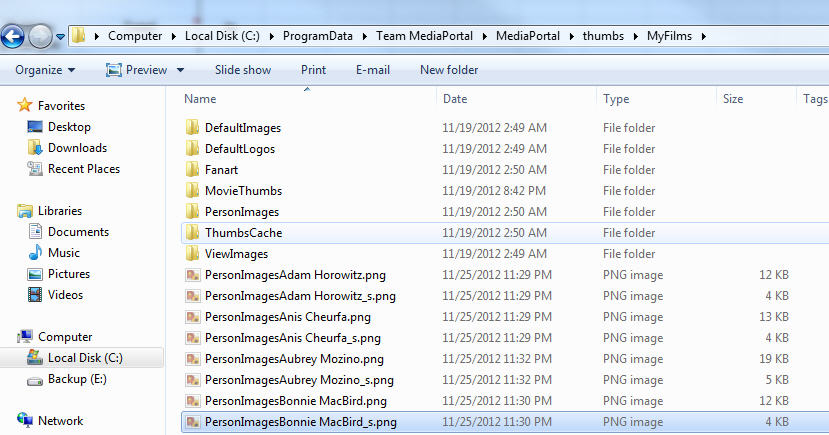The image size is (829, 435).
Task: Click the Back navigation arrow button
Action: (13, 37)
